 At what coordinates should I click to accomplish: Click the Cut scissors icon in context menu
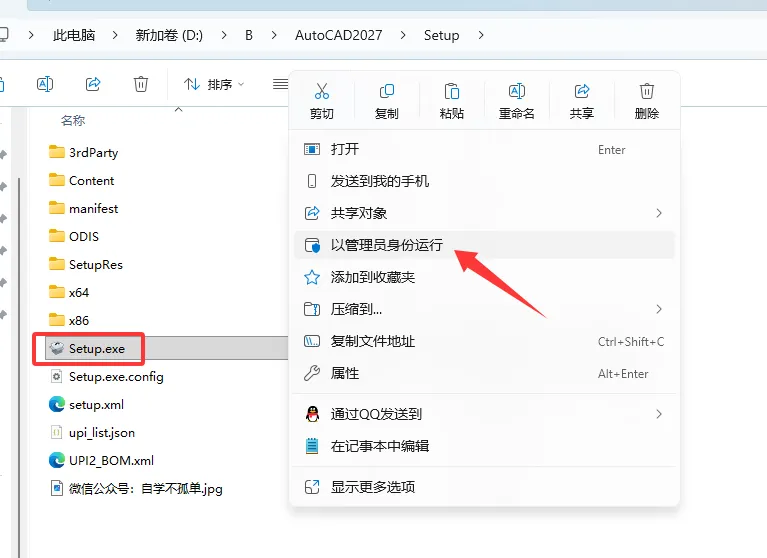[x=321, y=91]
